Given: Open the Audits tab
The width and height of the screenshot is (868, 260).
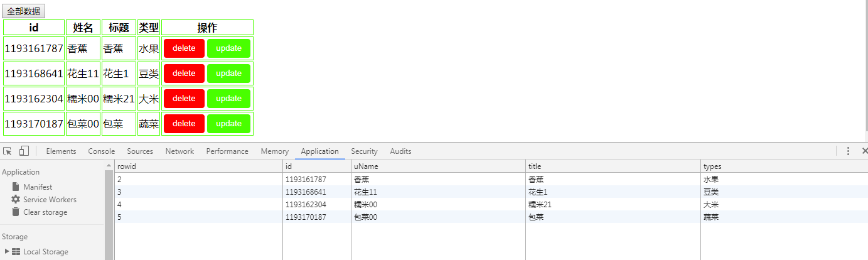Looking at the screenshot, I should point(400,151).
